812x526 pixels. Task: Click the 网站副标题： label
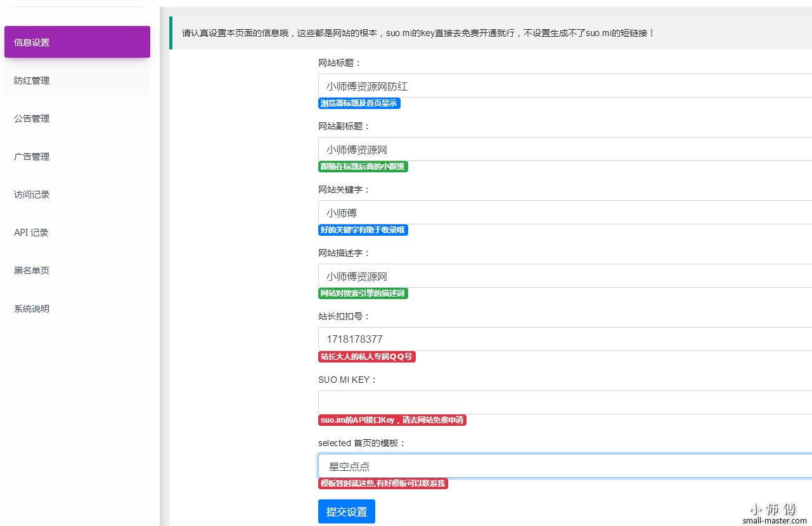(344, 126)
